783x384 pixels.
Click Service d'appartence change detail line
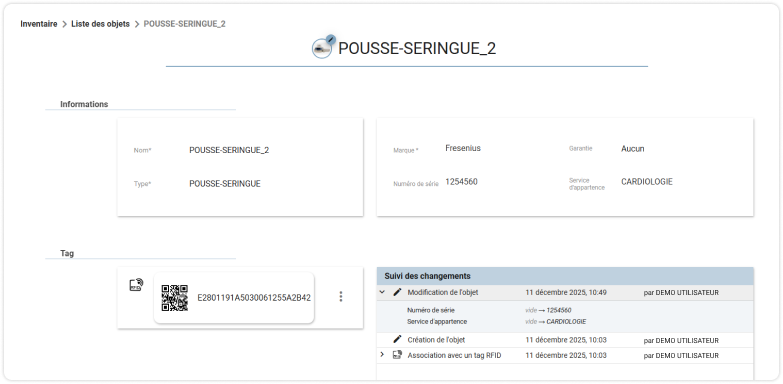[437, 322]
